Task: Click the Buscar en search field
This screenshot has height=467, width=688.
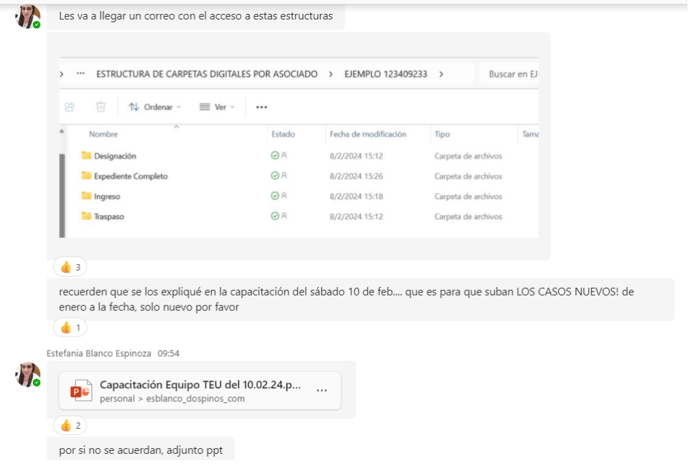Action: pos(509,74)
